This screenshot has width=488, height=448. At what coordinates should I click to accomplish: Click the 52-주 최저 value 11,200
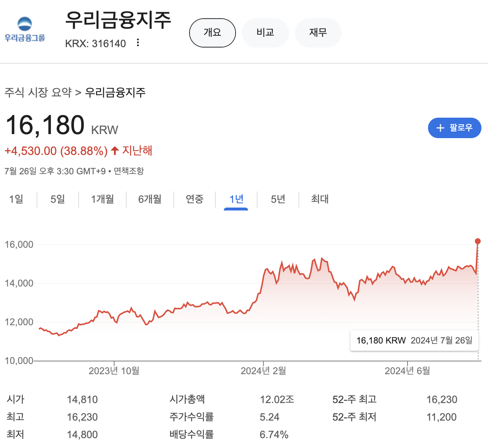[x=442, y=417]
